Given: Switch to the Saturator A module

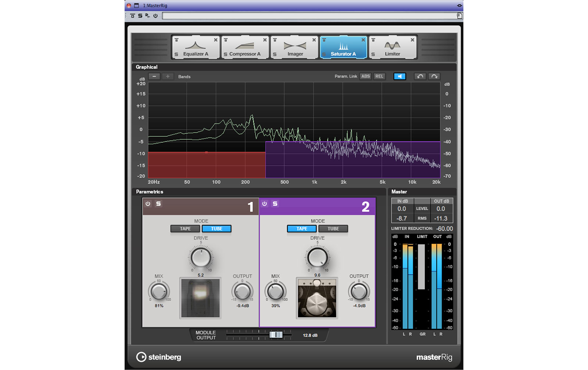Looking at the screenshot, I should pos(343,47).
